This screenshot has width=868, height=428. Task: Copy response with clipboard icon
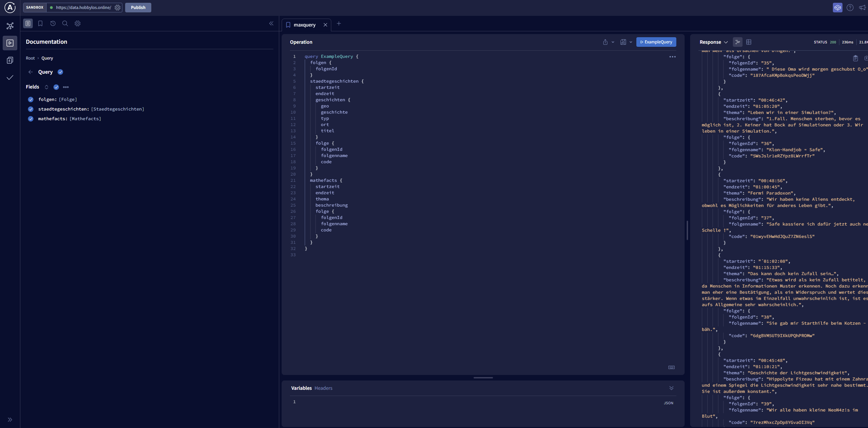point(855,58)
